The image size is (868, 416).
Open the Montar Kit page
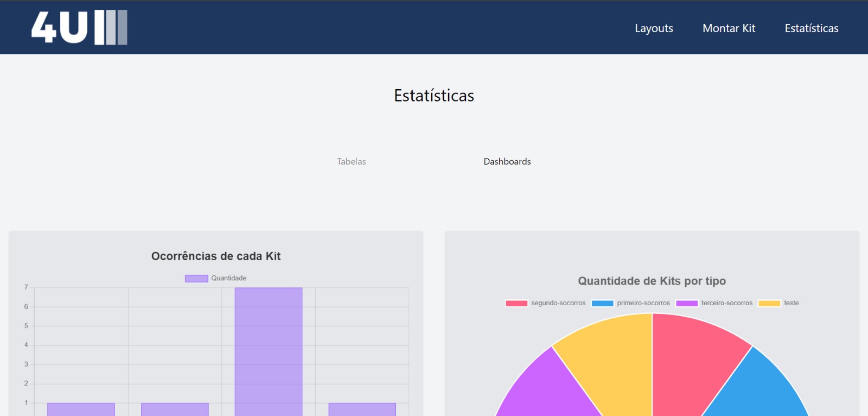[729, 28]
